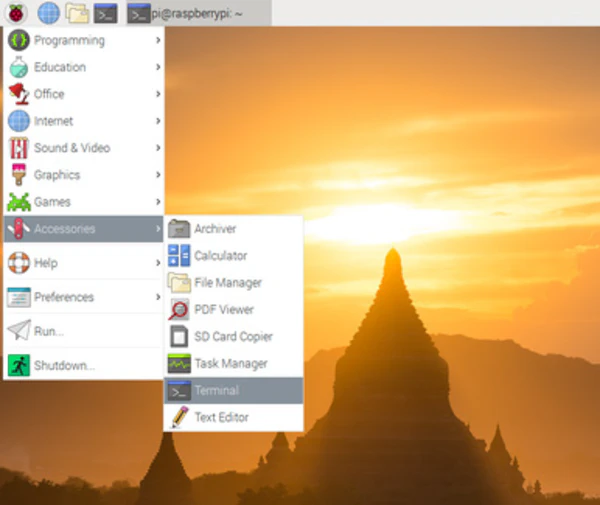The width and height of the screenshot is (600, 505).
Task: Open the web browser globe icon in taskbar
Action: 48,13
